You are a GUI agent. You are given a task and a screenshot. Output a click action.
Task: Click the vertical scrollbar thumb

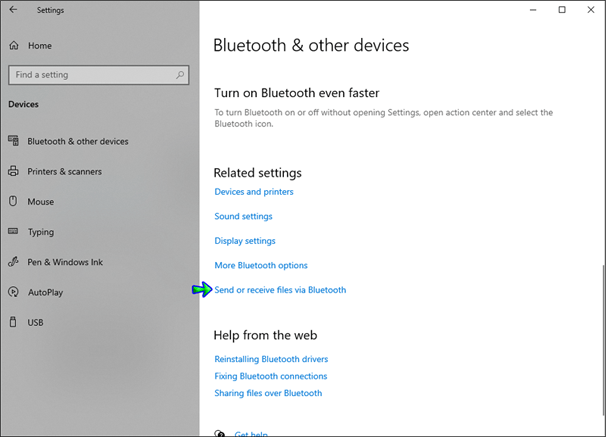point(603,340)
